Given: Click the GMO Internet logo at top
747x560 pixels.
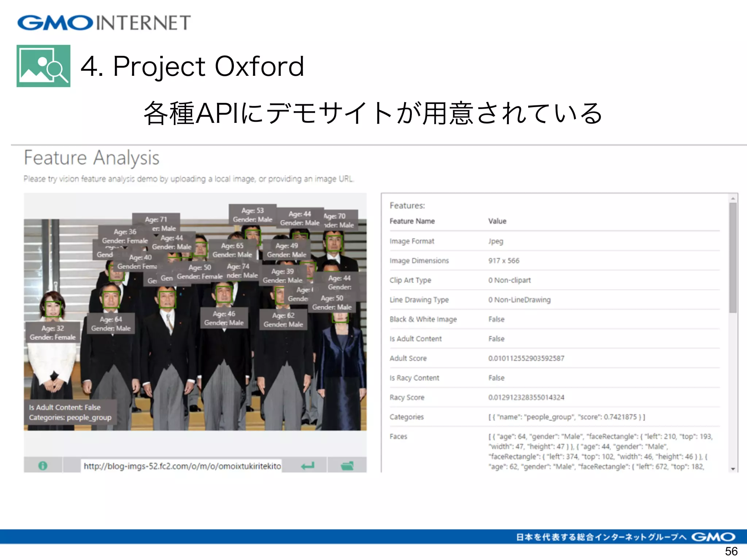Looking at the screenshot, I should click(x=104, y=23).
